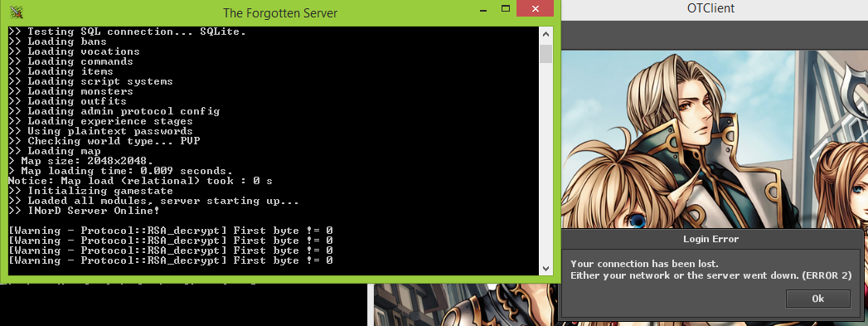Click the Login Error dialog title
Viewport: 868px width, 326px height.
pyautogui.click(x=710, y=239)
